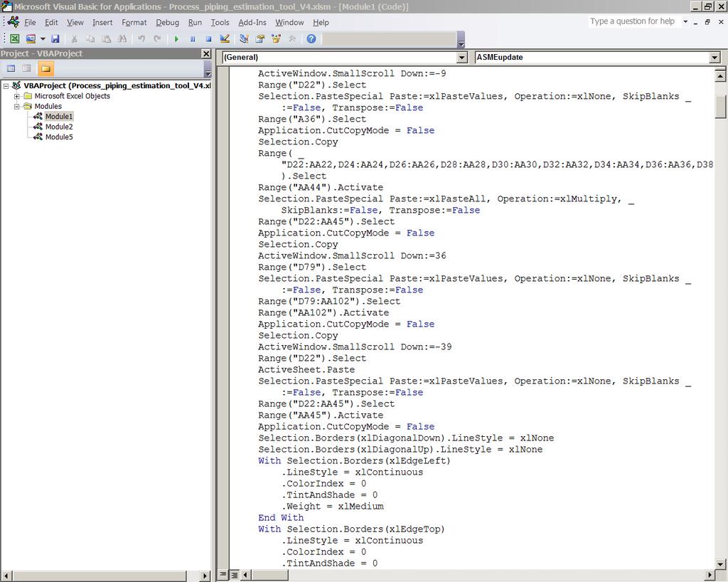The width and height of the screenshot is (728, 582).
Task: Click the Copy toolbar icon
Action: tap(90, 39)
